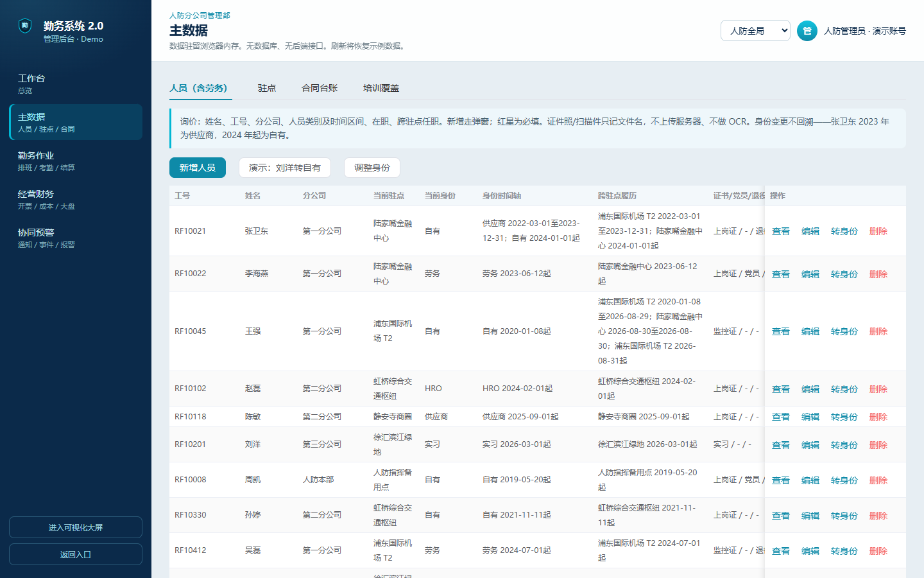
Task: Click the shield logo icon in sidebar
Action: click(x=25, y=26)
